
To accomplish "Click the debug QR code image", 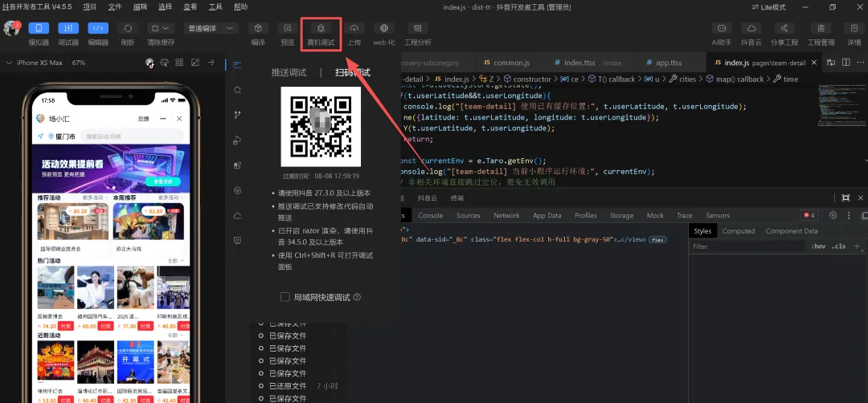I will coord(321,127).
